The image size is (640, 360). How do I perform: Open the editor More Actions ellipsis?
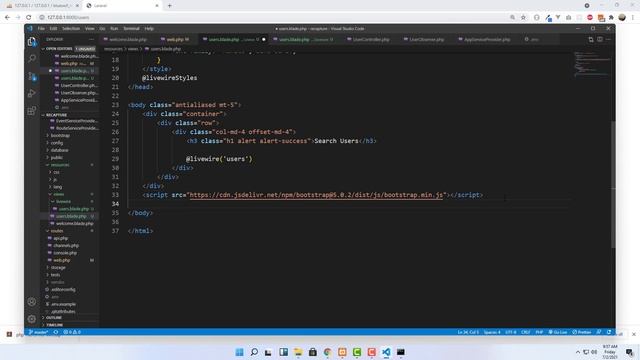pyautogui.click(x=609, y=40)
